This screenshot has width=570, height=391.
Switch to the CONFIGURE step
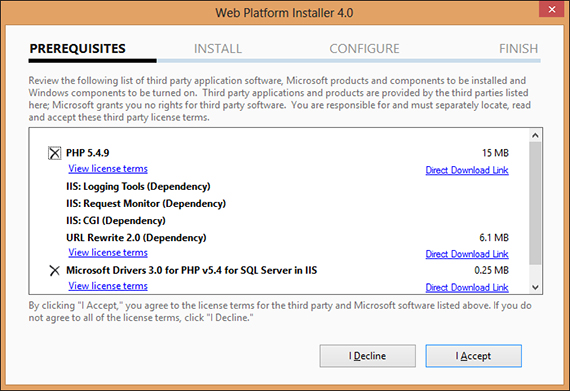[364, 49]
